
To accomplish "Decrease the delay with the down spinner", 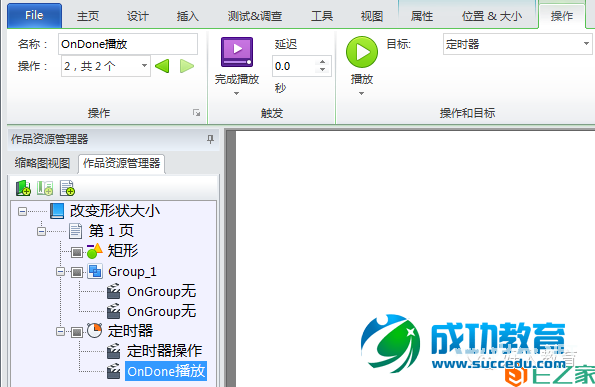I will [x=323, y=70].
